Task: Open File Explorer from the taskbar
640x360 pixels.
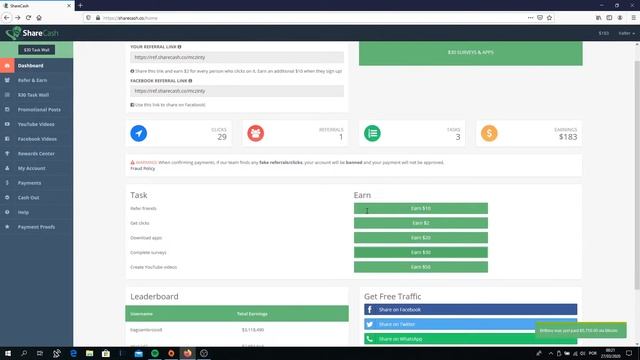Action: [x=89, y=353]
